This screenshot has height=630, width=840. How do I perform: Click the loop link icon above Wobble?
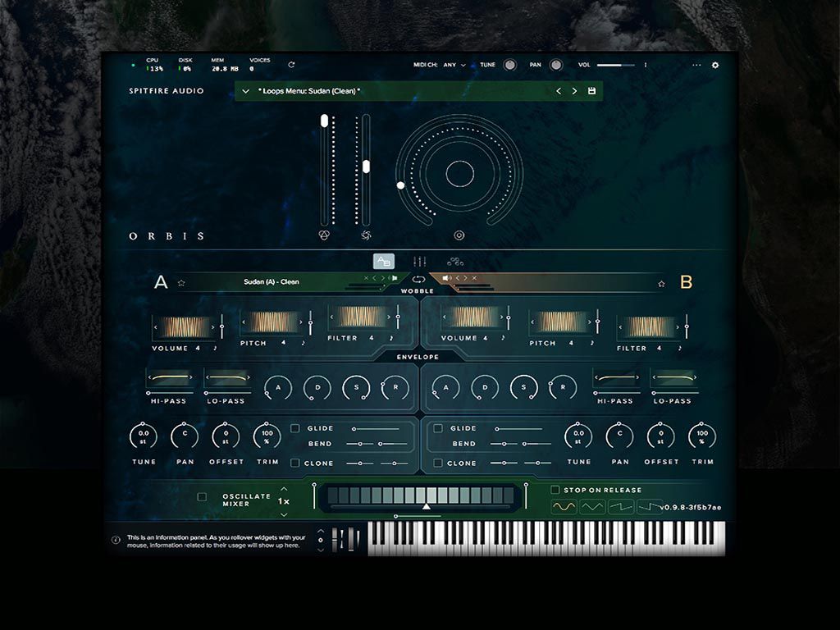[x=418, y=280]
